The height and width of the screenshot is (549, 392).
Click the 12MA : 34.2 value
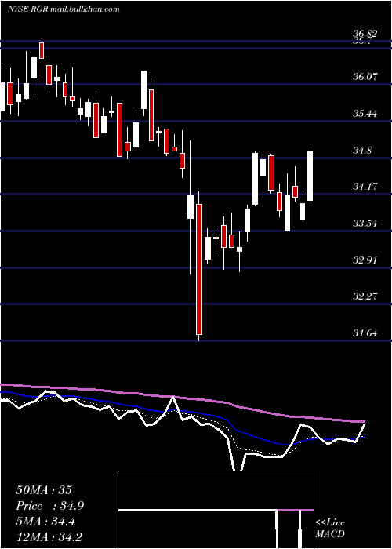tap(49, 537)
